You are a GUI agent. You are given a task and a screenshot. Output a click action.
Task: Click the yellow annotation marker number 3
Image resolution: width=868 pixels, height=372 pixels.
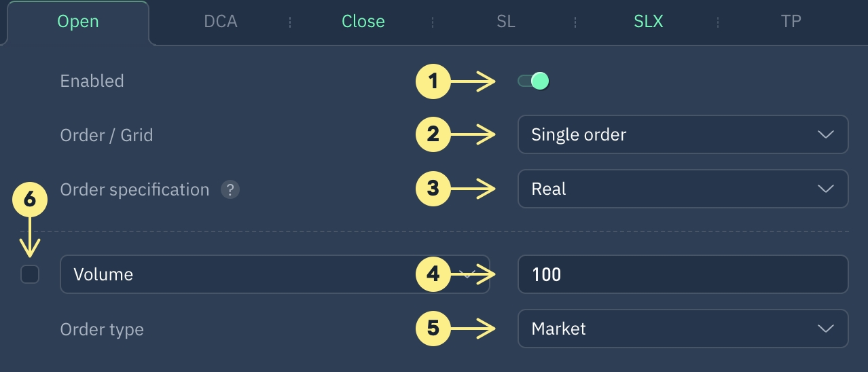pos(433,189)
